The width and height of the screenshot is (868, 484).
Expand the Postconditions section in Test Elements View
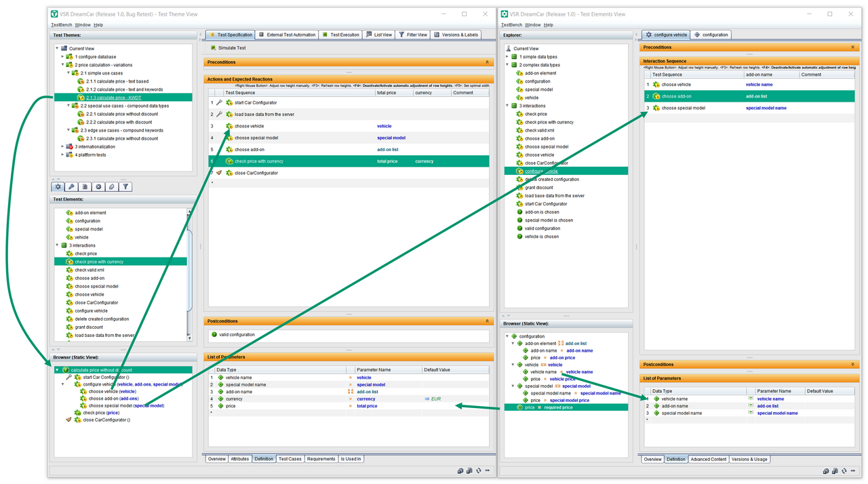pyautogui.click(x=853, y=365)
